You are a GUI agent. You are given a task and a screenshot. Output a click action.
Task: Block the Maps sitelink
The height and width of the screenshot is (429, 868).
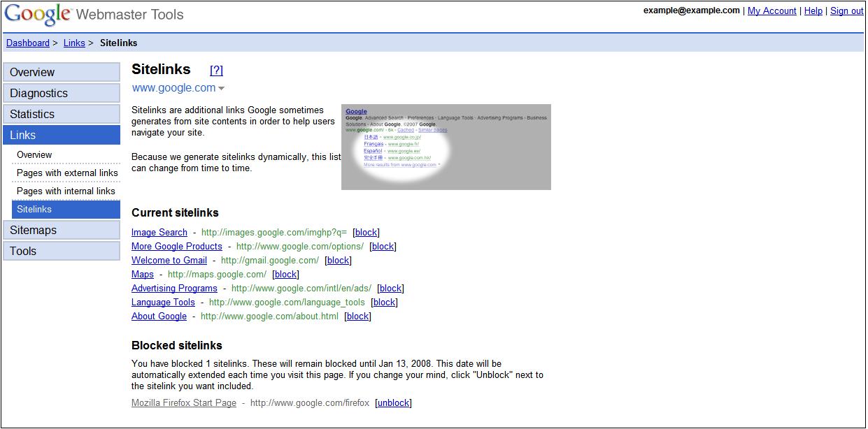(x=285, y=275)
